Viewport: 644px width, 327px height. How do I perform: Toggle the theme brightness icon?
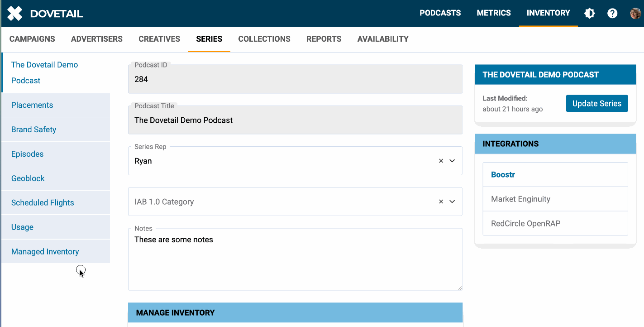tap(589, 13)
